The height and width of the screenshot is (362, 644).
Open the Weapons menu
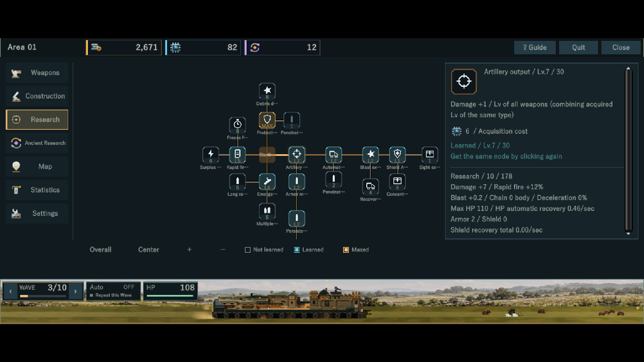(x=37, y=73)
